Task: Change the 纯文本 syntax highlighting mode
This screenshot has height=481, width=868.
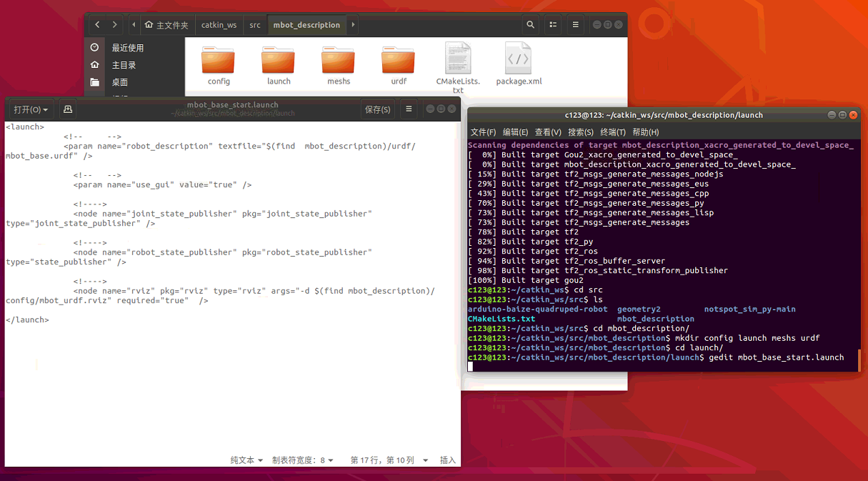Action: (x=246, y=460)
